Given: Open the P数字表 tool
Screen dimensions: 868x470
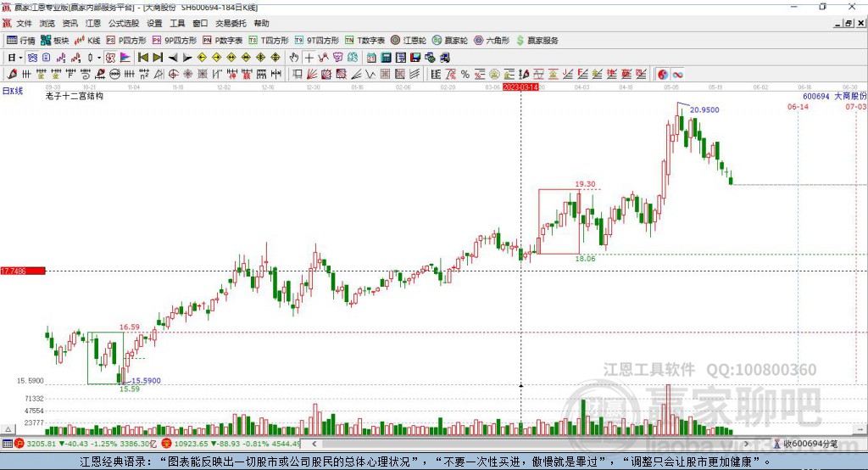Looking at the screenshot, I should coord(223,41).
